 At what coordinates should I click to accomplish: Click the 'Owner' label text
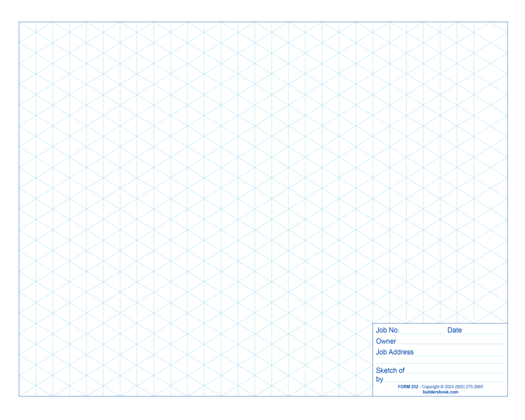pyautogui.click(x=386, y=341)
